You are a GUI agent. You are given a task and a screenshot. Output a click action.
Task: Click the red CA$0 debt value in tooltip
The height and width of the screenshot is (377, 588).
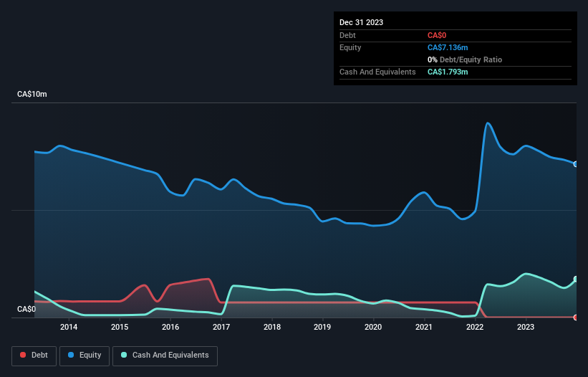pyautogui.click(x=436, y=35)
